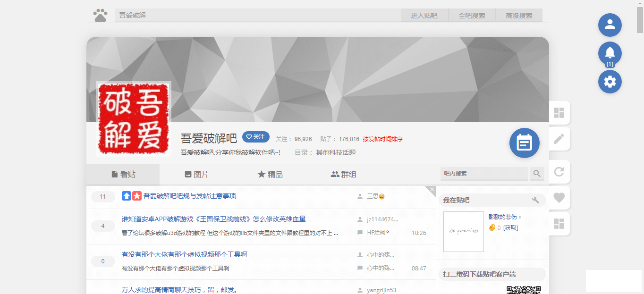Click the browser vertical scrollbar thumb

(x=640, y=19)
